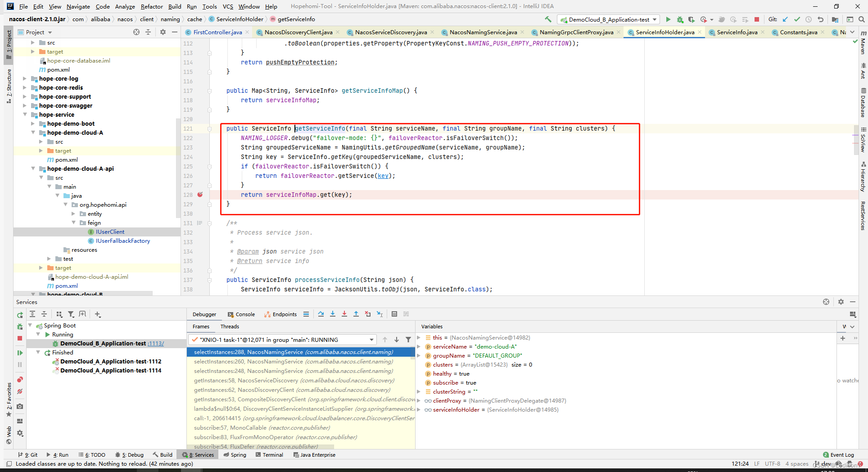Click Mute Breakpoints icon in Services sidebar
The image size is (868, 472).
[20, 391]
